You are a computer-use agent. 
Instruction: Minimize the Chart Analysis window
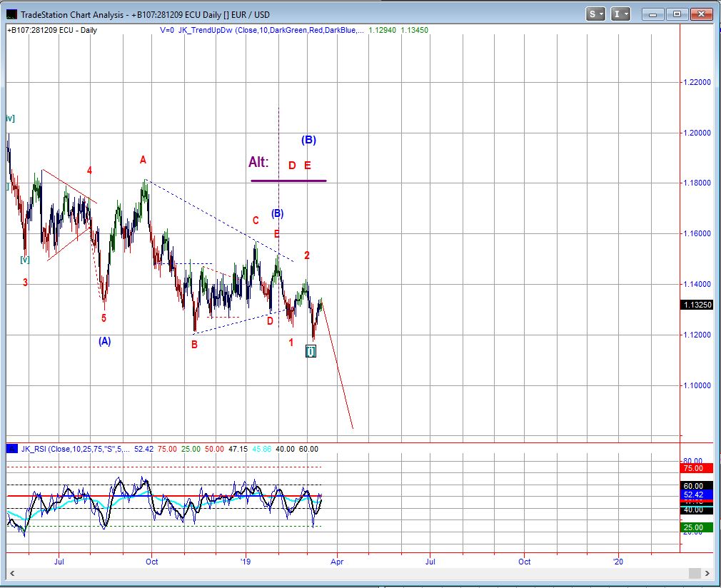click(x=652, y=14)
